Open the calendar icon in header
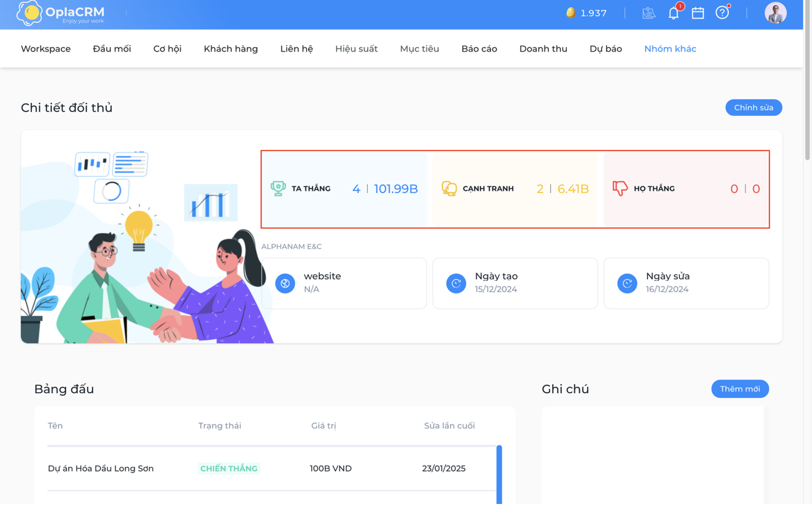The height and width of the screenshot is (506, 812). tap(698, 13)
